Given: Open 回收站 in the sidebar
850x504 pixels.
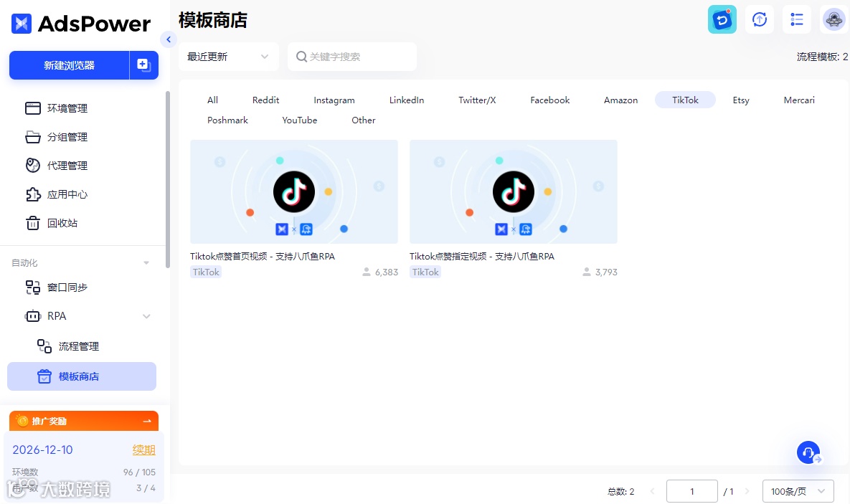Looking at the screenshot, I should coord(52,223).
